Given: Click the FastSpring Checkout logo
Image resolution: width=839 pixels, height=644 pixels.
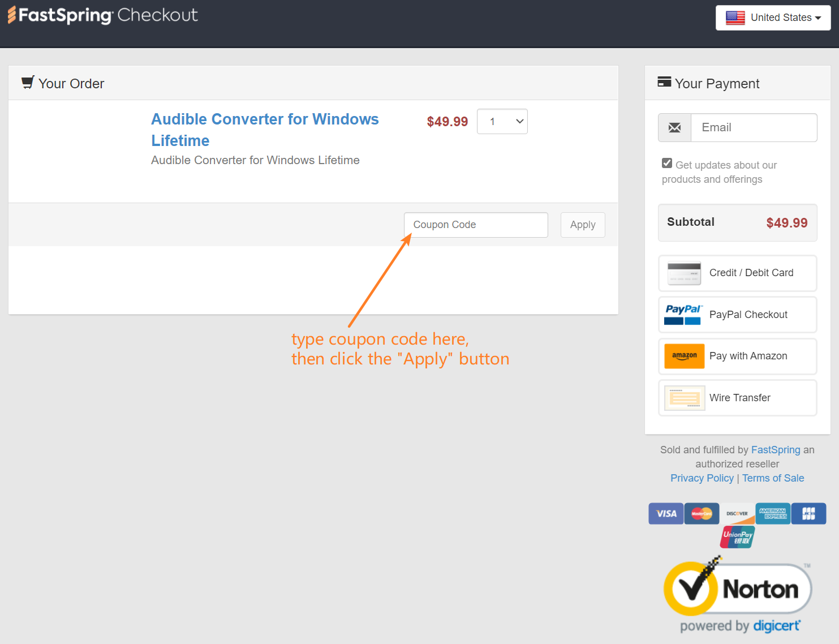Looking at the screenshot, I should pyautogui.click(x=102, y=15).
